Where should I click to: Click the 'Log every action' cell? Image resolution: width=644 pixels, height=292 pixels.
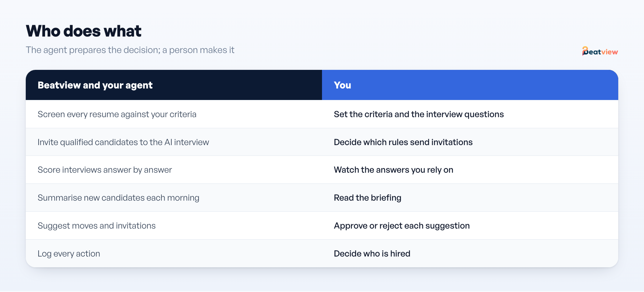pyautogui.click(x=174, y=254)
